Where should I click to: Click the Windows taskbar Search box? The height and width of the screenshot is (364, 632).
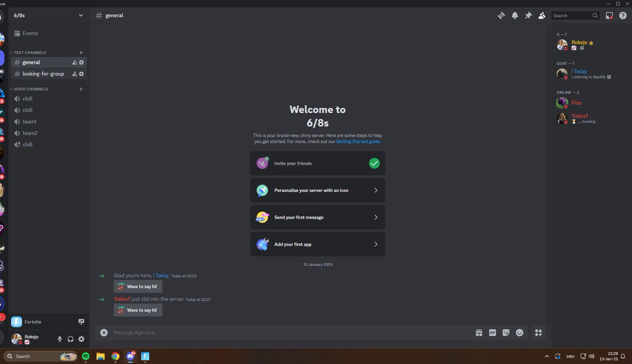(x=41, y=356)
